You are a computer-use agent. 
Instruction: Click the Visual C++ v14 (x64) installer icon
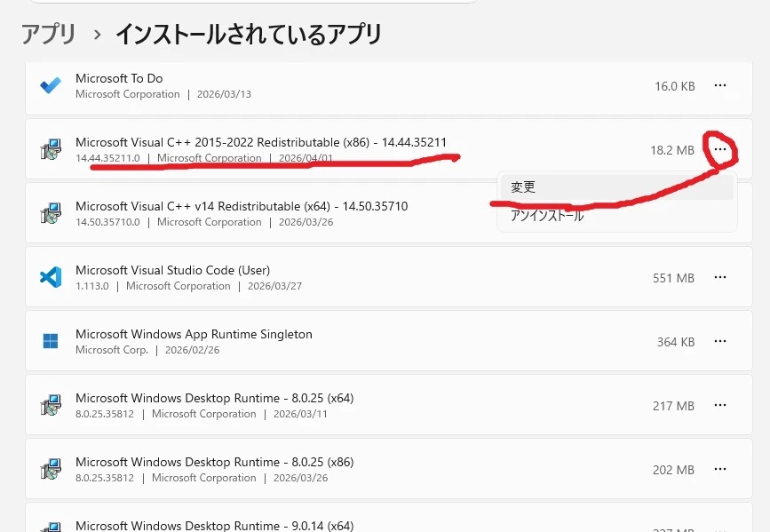point(51,213)
